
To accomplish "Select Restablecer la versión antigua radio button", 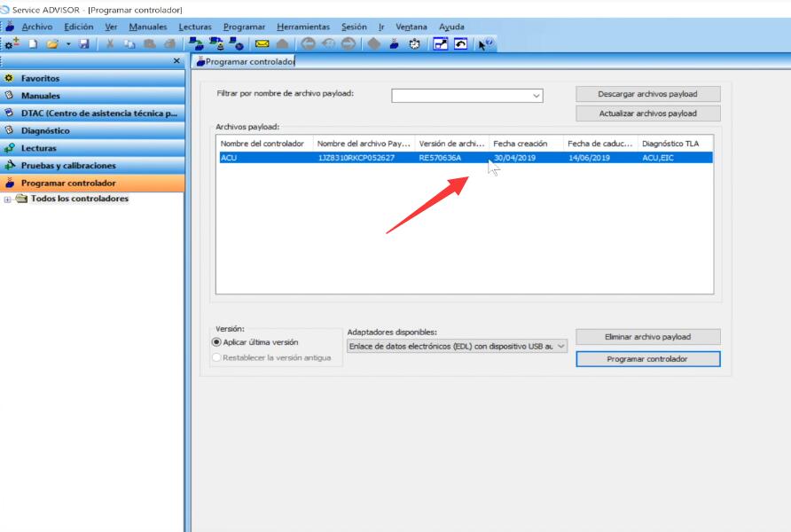I will pyautogui.click(x=216, y=357).
